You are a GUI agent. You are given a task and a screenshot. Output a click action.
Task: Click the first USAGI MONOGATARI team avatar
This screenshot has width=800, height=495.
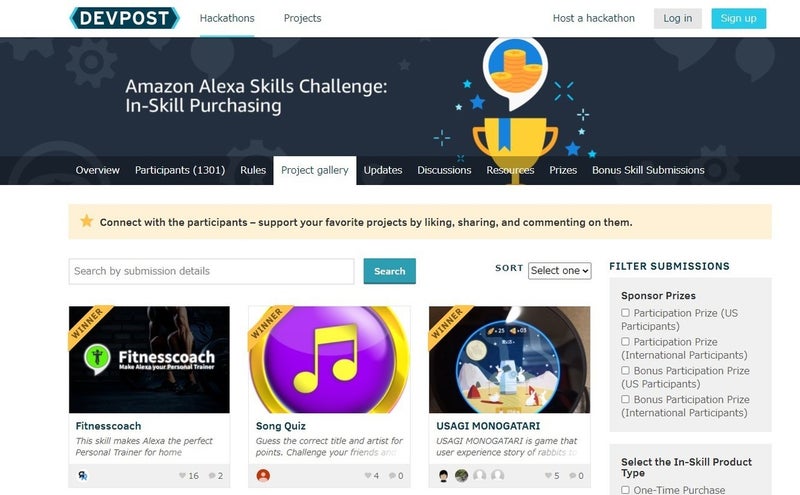pyautogui.click(x=443, y=476)
